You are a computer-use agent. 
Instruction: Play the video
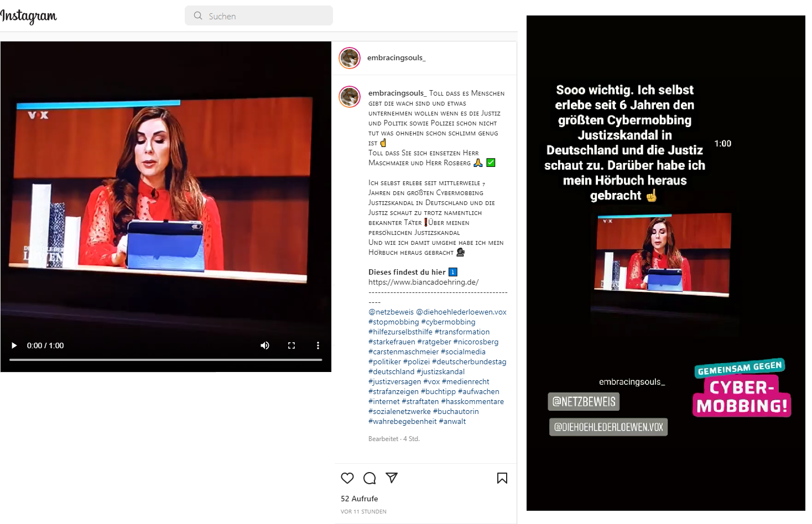click(x=14, y=345)
